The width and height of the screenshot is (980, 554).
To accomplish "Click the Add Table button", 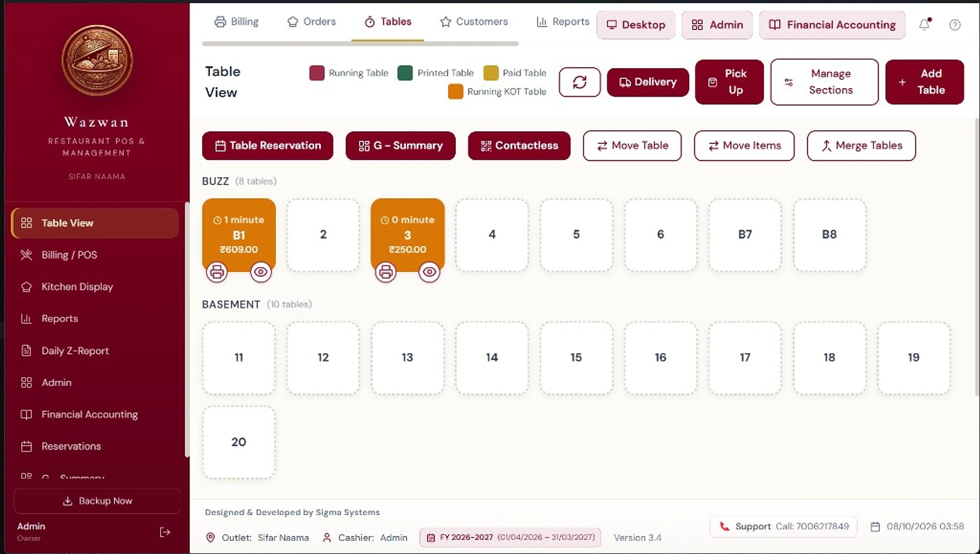I will coord(924,82).
